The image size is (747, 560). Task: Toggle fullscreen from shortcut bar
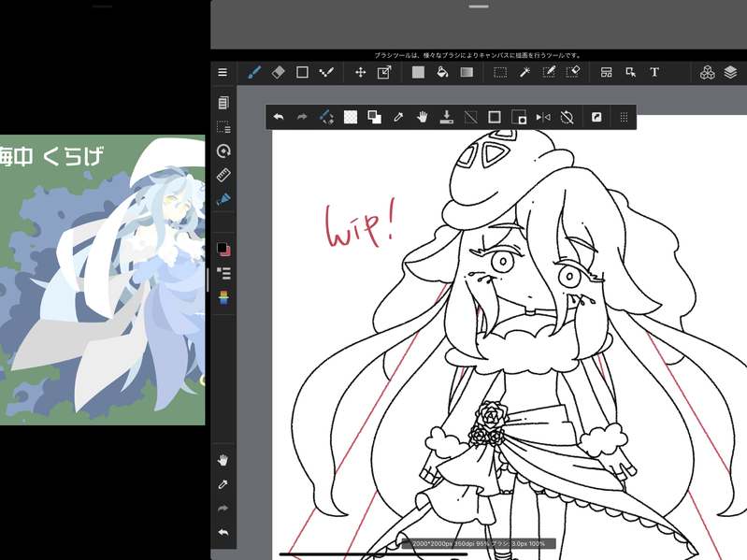point(596,117)
